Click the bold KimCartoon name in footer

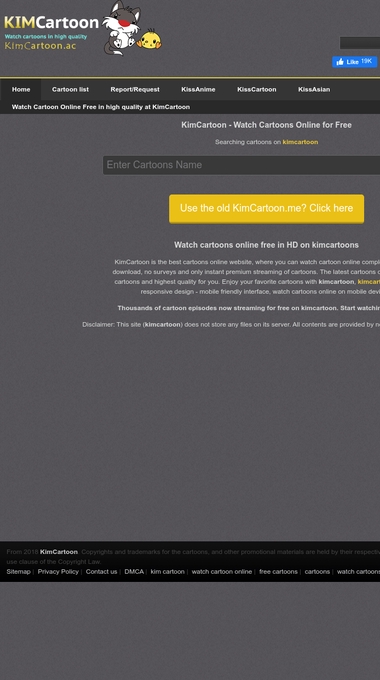point(59,552)
